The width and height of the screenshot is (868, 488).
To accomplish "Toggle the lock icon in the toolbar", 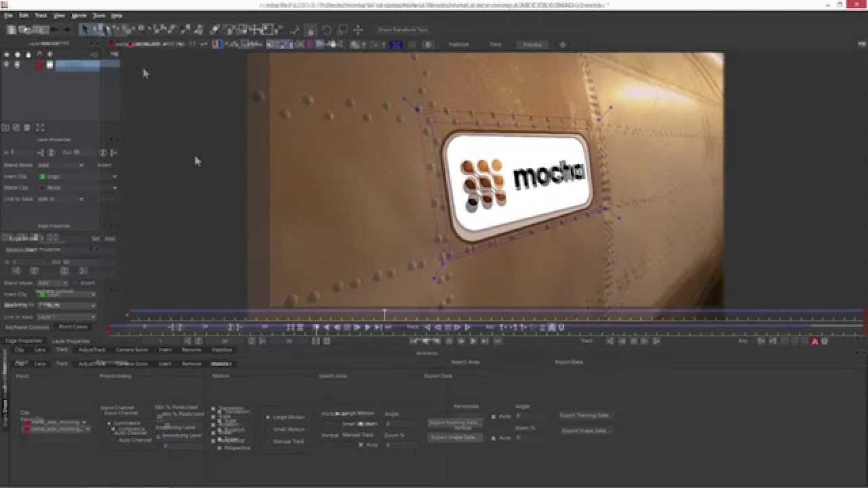I will 310,30.
